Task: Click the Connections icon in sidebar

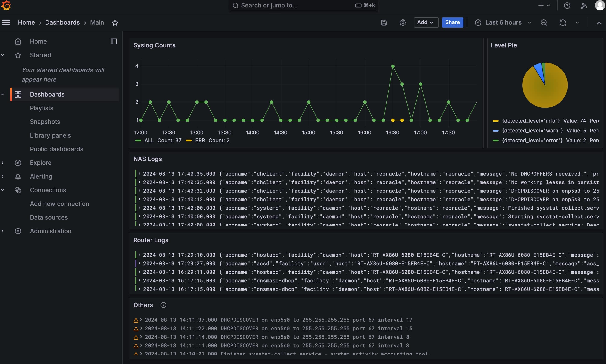Action: 18,190
